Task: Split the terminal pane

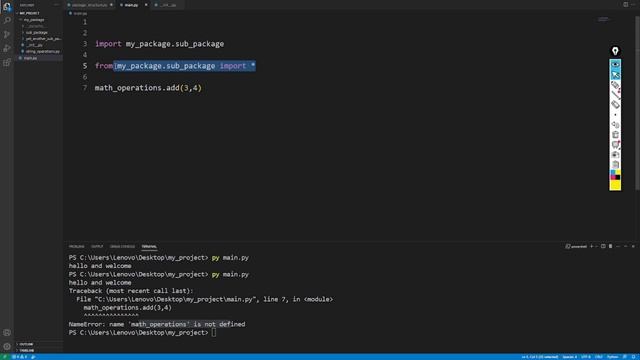Action: pyautogui.click(x=603, y=247)
